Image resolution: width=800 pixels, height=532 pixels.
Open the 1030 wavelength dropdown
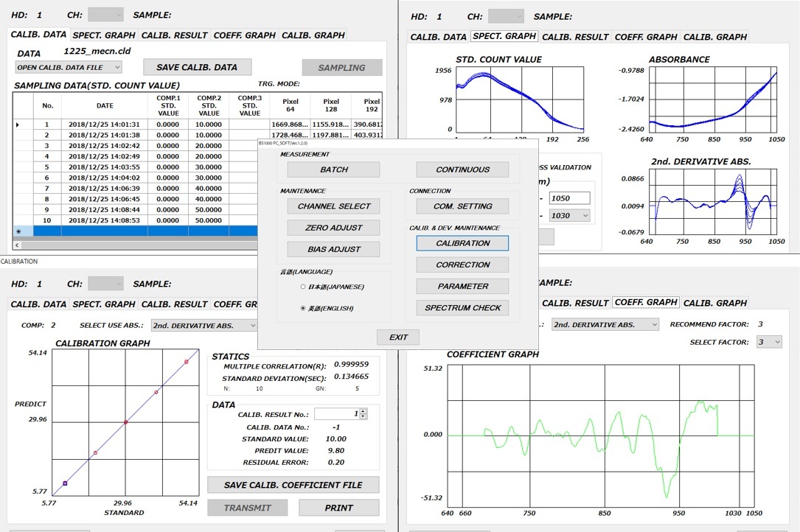(x=569, y=216)
